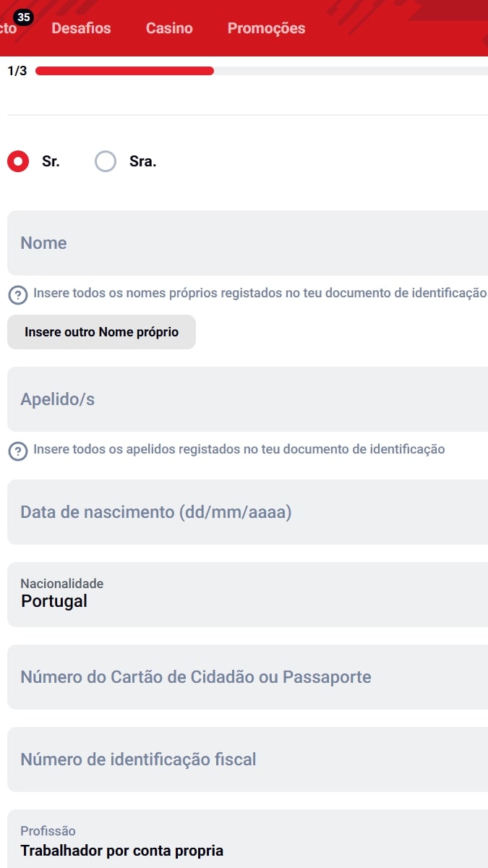This screenshot has height=868, width=488.
Task: Open the Nacionalidade dropdown showing Portugal
Action: click(247, 595)
